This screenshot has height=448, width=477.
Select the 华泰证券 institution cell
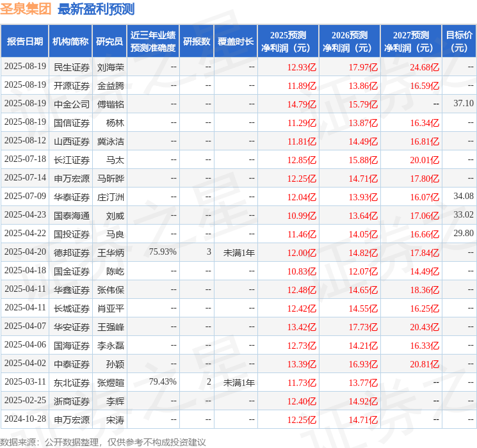click(72, 197)
